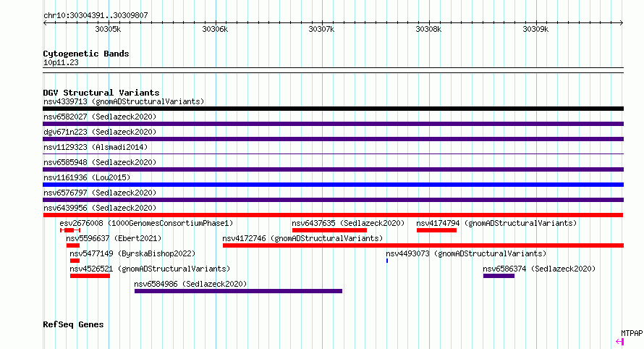Select the thin nsv1129323 variant line
The height and width of the screenshot is (349, 644).
point(333,154)
